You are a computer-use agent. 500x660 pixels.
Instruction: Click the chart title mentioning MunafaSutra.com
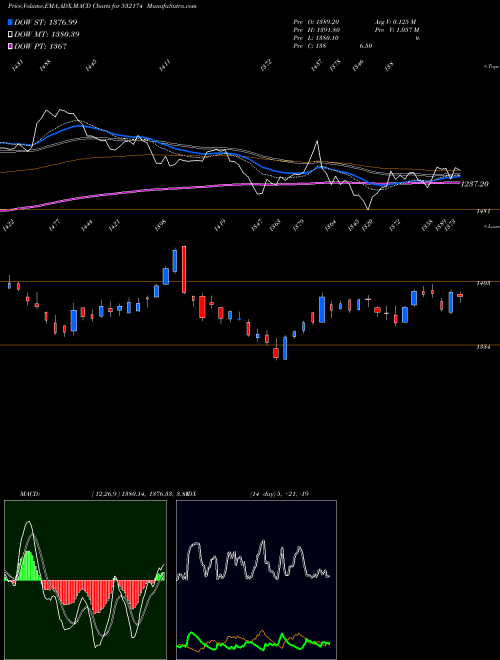tap(102, 6)
